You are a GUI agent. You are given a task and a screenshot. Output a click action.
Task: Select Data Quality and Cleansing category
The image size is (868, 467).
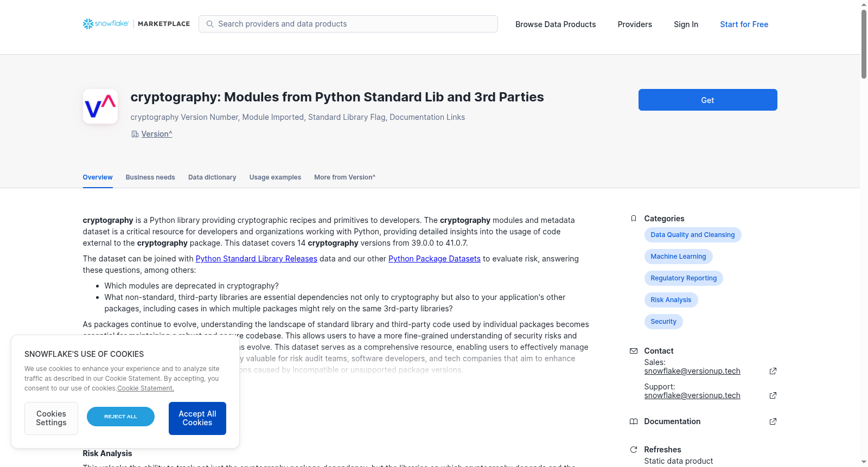(x=693, y=235)
